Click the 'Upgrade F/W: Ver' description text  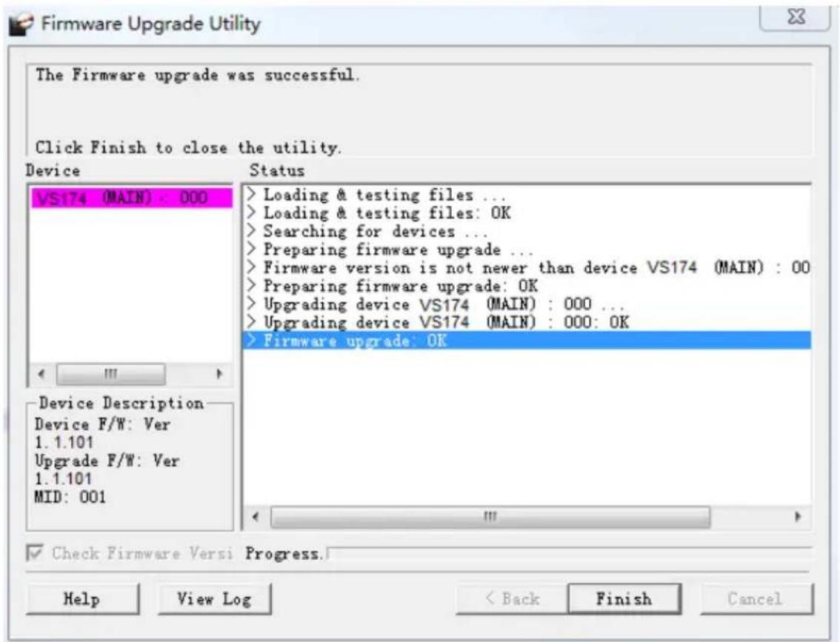tap(107, 461)
